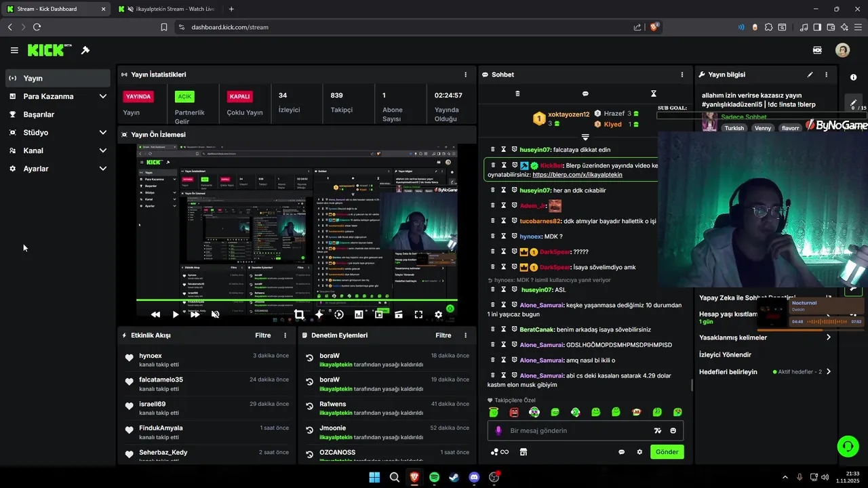Click the crop icon in stream preview
The width and height of the screenshot is (868, 488).
tap(299, 314)
